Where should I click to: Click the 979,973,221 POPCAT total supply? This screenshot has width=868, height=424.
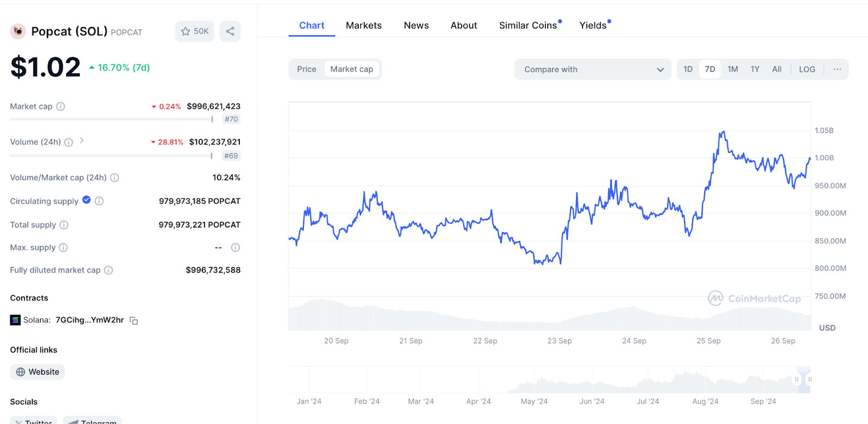pos(200,225)
